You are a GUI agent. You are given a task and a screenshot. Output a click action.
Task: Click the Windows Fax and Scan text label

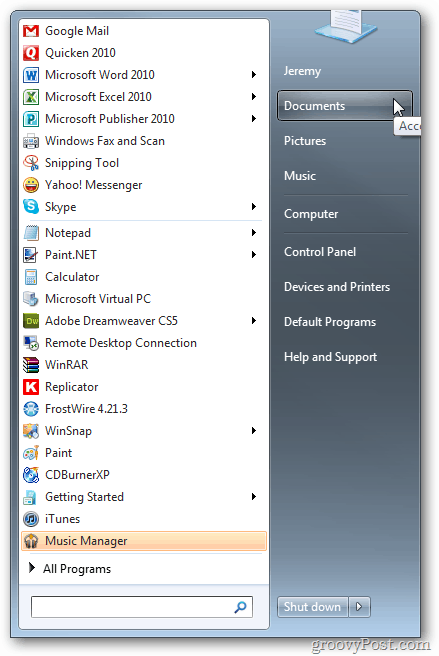[x=105, y=141]
